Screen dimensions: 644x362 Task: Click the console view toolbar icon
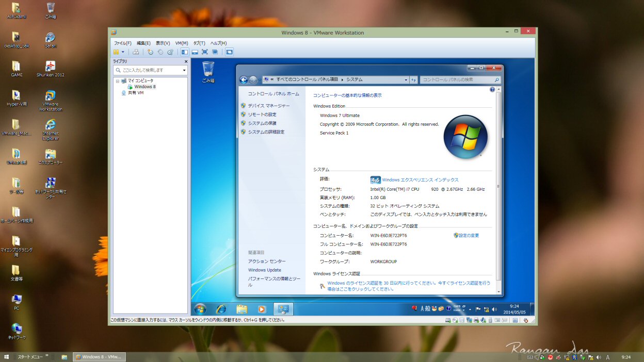(229, 52)
